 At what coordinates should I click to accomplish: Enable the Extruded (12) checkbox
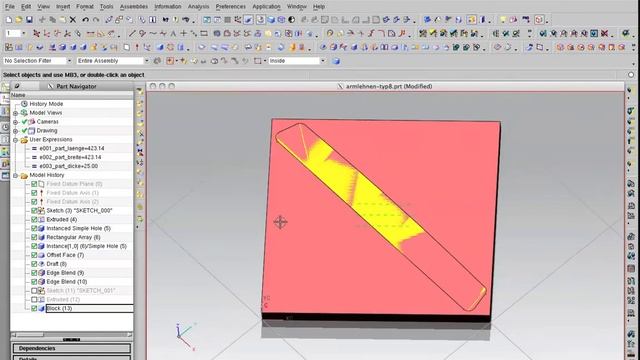(34, 300)
